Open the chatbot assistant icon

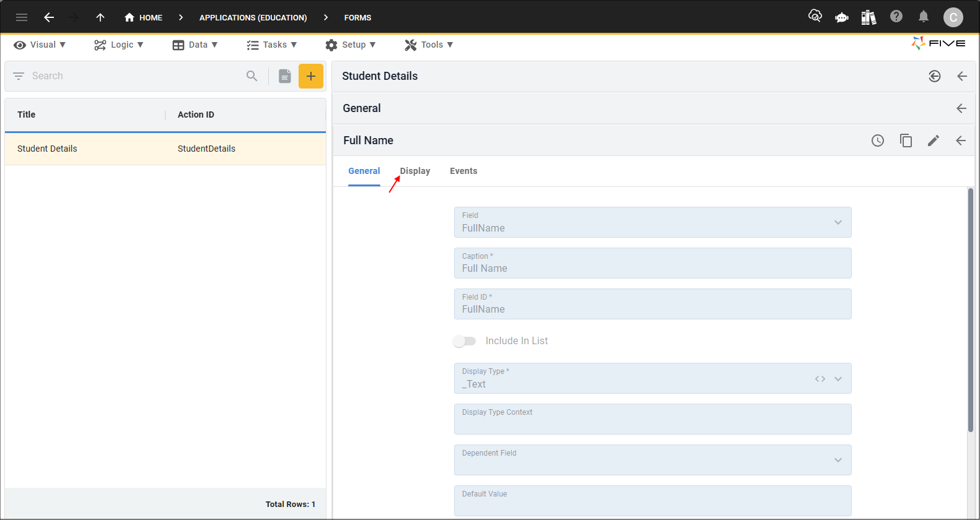842,17
